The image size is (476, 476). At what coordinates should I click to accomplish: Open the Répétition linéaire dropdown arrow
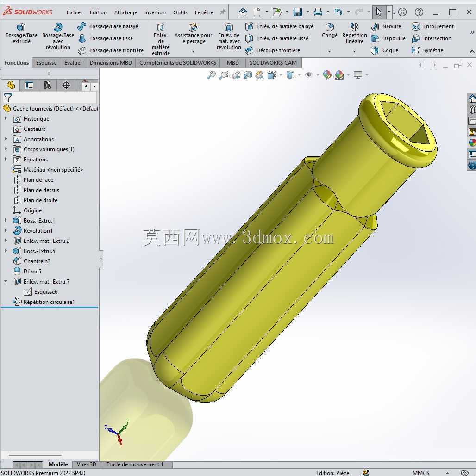click(354, 51)
